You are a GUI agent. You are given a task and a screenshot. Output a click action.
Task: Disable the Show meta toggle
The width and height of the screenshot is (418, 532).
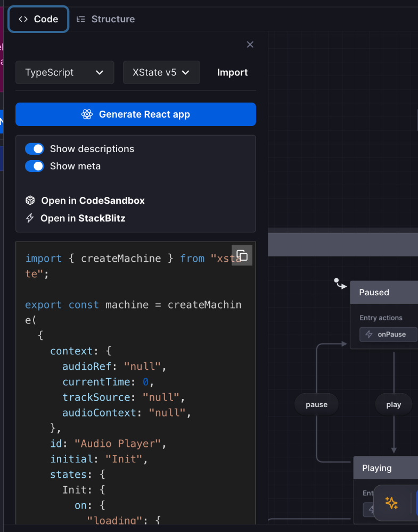[35, 166]
